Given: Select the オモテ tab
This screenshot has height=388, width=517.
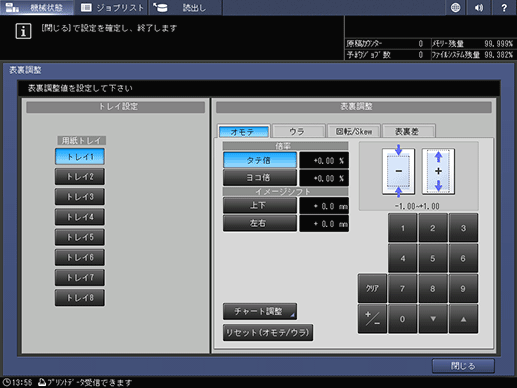Looking at the screenshot, I should tap(243, 131).
